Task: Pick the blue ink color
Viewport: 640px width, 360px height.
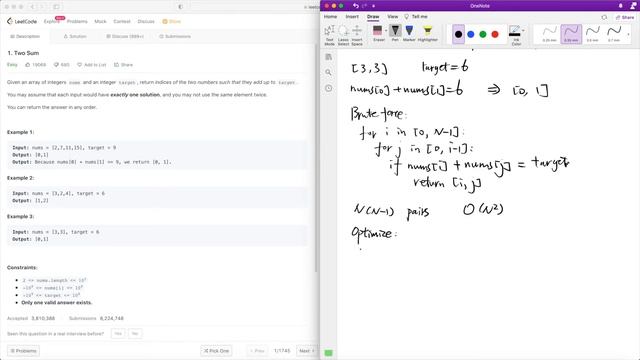Action: point(471,34)
